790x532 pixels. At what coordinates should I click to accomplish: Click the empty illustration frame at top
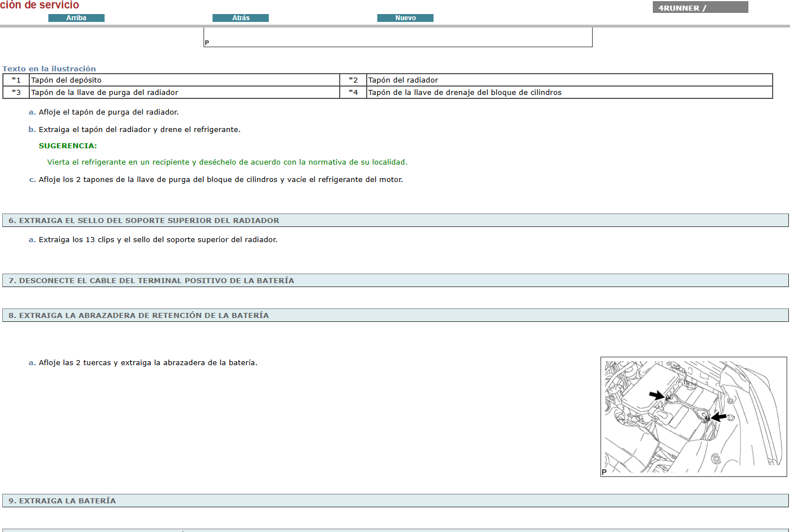click(398, 37)
